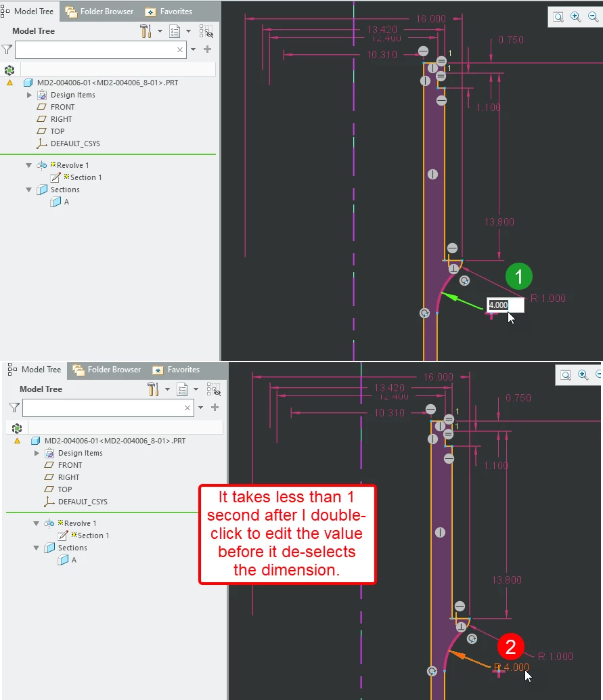
Task: Click the Zoom In icon in lower graphics window
Action: [x=583, y=375]
